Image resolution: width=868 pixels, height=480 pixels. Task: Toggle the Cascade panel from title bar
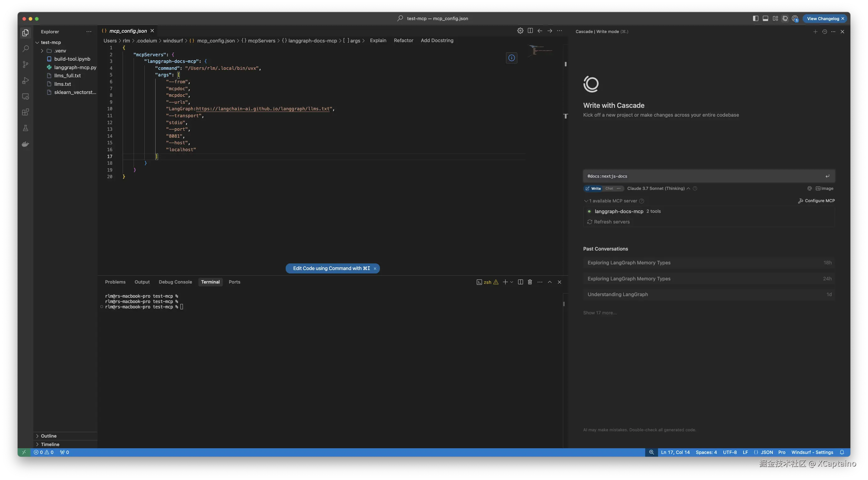pyautogui.click(x=785, y=19)
